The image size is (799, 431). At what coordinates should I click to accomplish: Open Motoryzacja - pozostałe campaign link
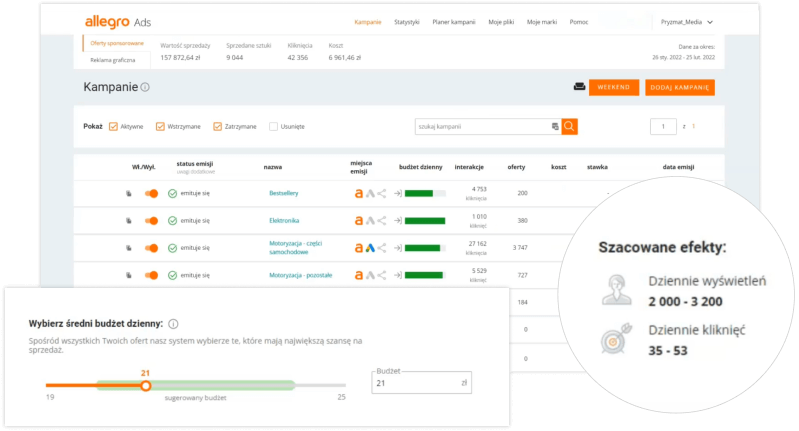coord(301,275)
